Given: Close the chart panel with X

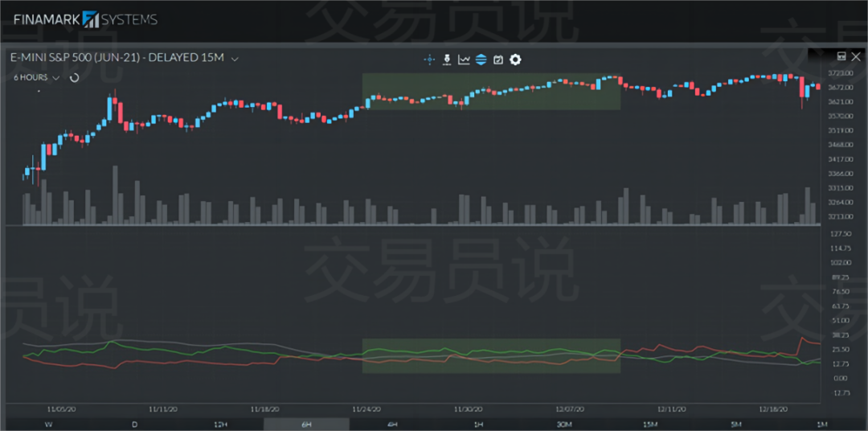Looking at the screenshot, I should 856,56.
